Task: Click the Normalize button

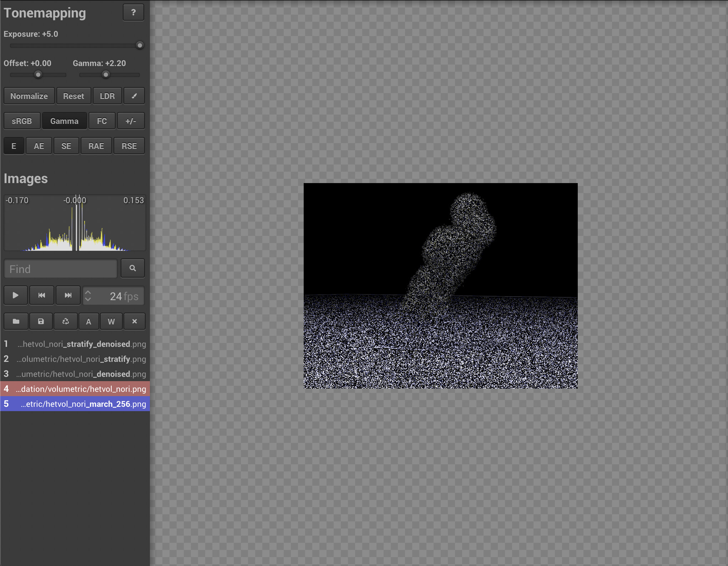Action: [x=29, y=96]
